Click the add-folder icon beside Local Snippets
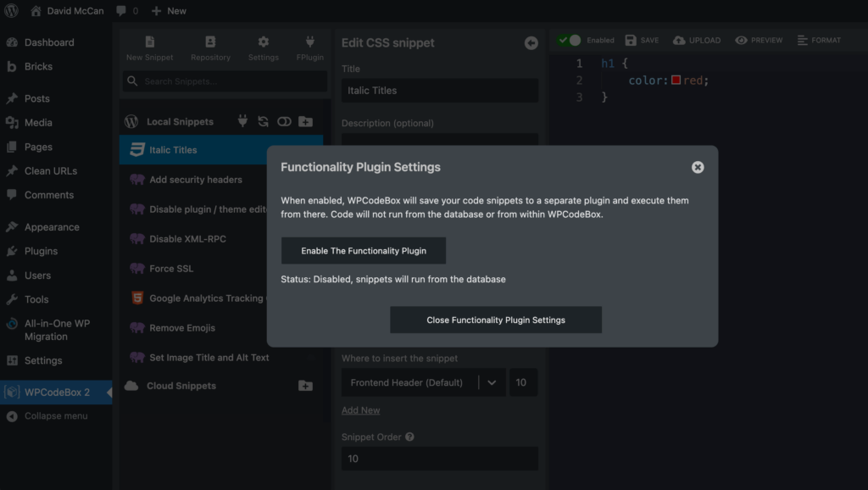Image resolution: width=868 pixels, height=490 pixels. (x=306, y=121)
